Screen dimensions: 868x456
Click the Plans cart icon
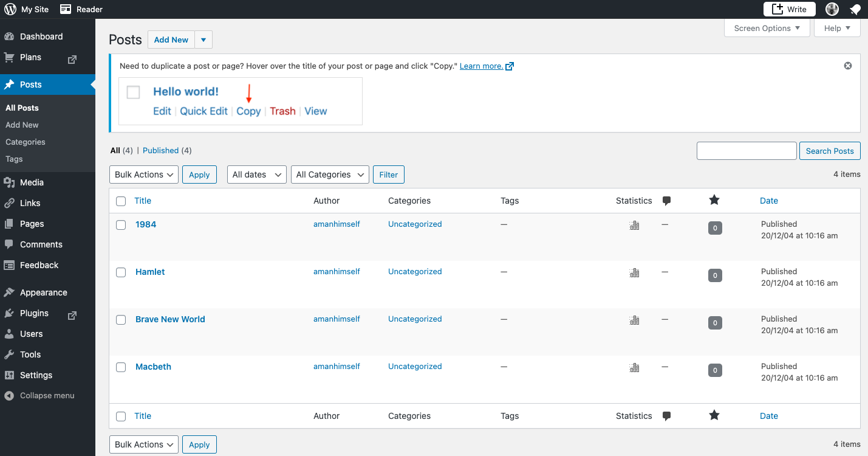[9, 57]
